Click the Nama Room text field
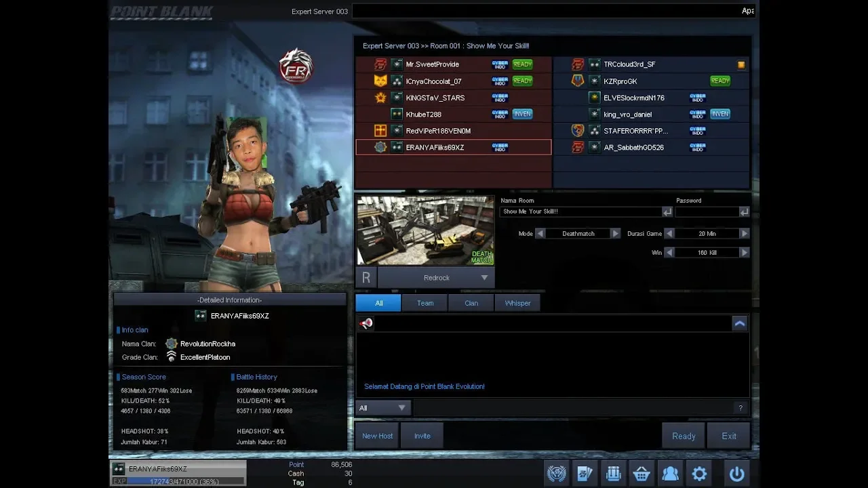The image size is (868, 488). 580,212
